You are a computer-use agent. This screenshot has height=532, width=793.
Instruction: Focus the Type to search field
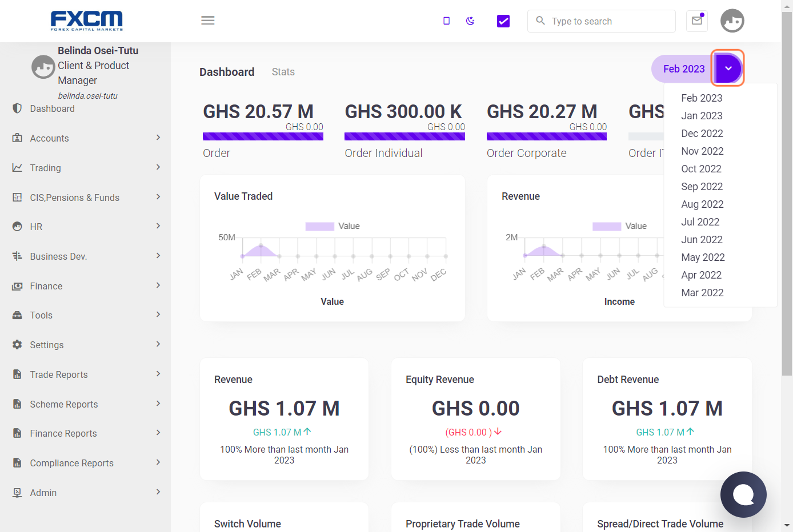pos(602,21)
